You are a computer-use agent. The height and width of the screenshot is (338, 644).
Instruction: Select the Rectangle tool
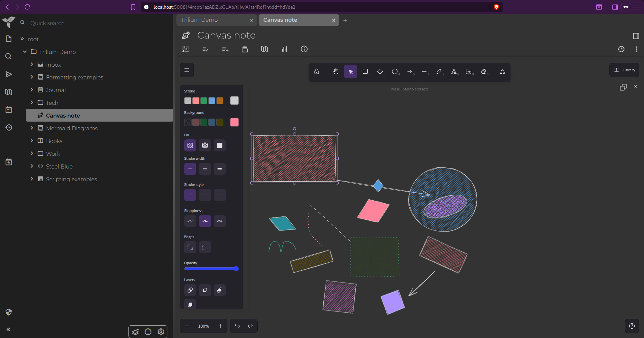coord(365,71)
